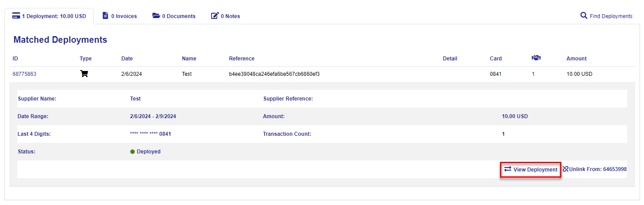
Task: Click the broken chain unlink icon
Action: [565, 169]
